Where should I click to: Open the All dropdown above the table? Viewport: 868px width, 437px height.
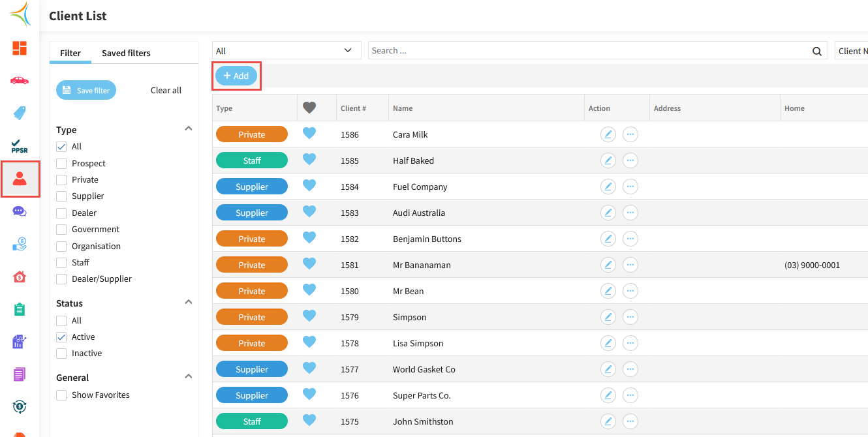287,51
